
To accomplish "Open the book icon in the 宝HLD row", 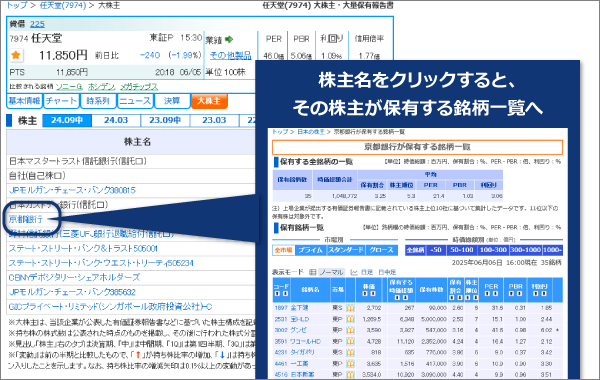I will (x=350, y=319).
